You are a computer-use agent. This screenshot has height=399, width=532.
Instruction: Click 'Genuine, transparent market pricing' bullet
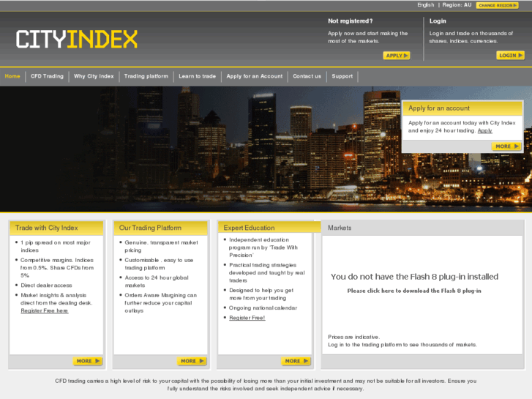pos(161,246)
